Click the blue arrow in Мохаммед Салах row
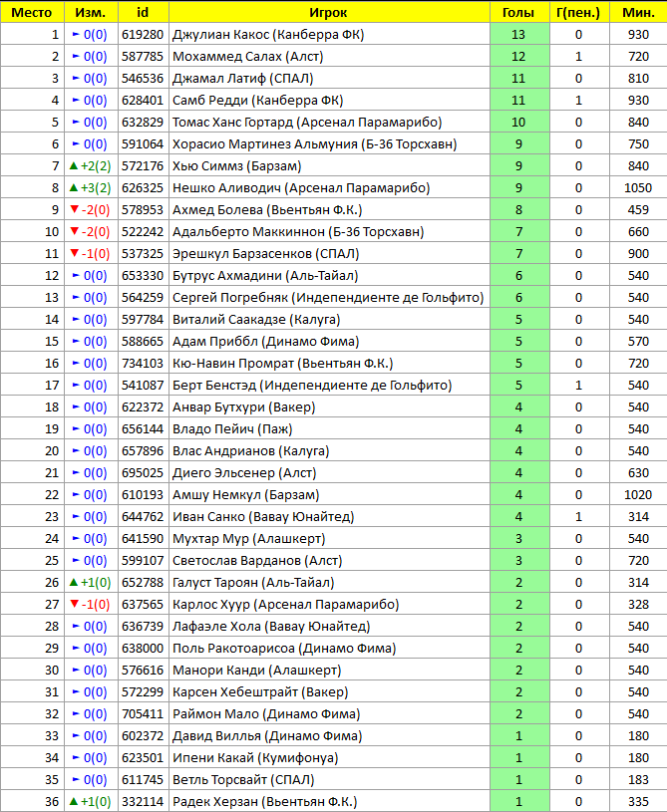 point(76,56)
